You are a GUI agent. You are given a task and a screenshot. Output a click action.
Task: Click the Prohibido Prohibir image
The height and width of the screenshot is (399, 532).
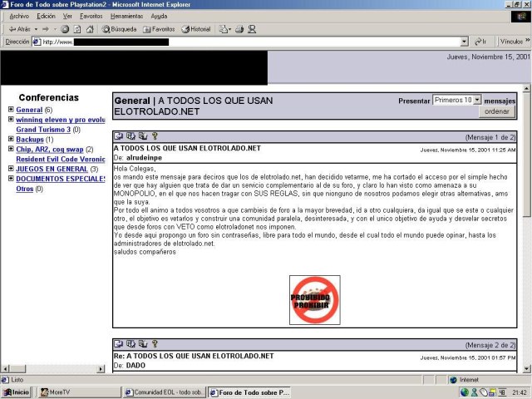click(314, 300)
